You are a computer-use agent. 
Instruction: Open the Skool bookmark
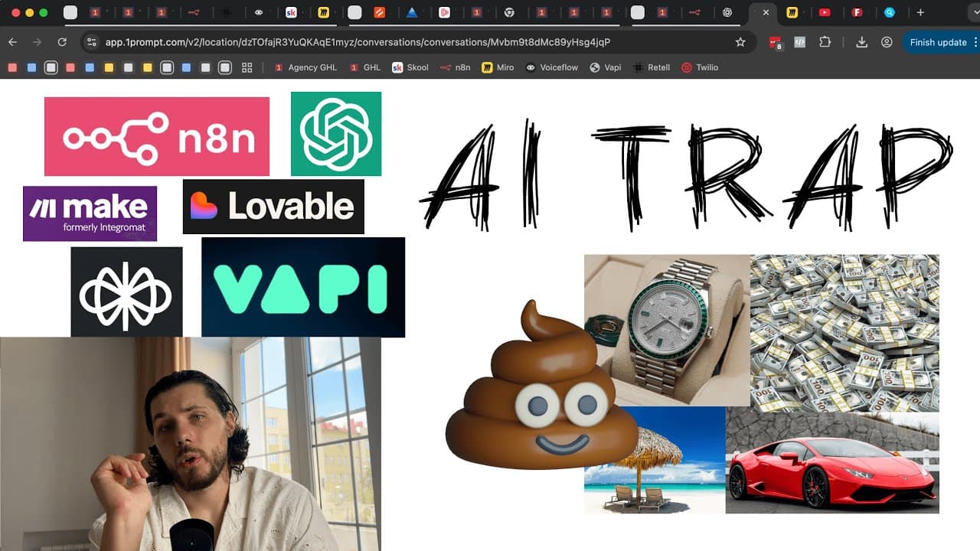tap(410, 67)
